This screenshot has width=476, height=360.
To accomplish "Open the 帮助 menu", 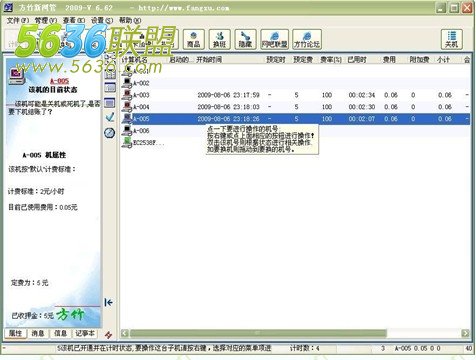I will pos(130,21).
